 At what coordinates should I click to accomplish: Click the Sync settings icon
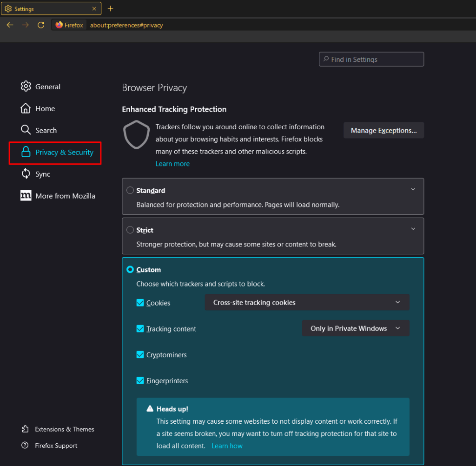coord(26,173)
